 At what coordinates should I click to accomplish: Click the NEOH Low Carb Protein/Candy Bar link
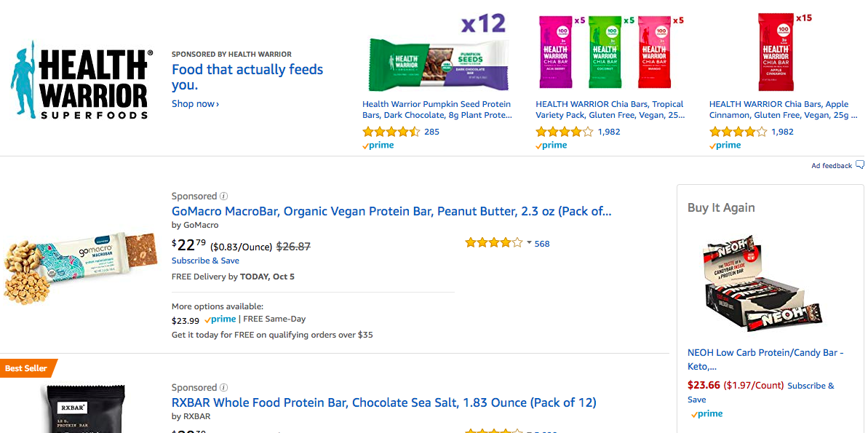pos(765,359)
